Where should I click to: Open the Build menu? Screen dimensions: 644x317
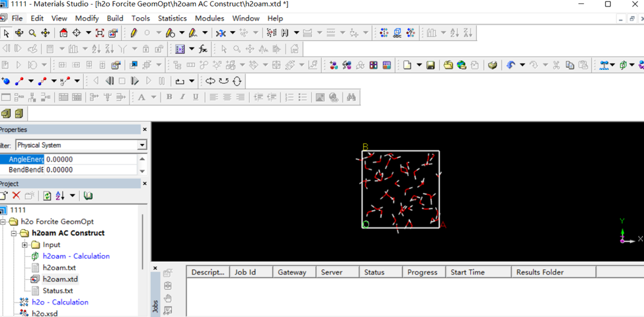tap(115, 18)
